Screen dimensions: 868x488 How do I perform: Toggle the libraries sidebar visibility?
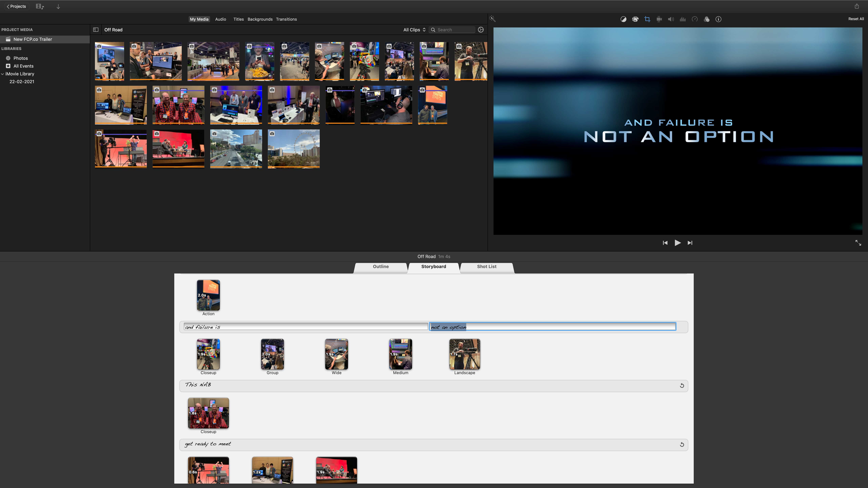tap(96, 30)
